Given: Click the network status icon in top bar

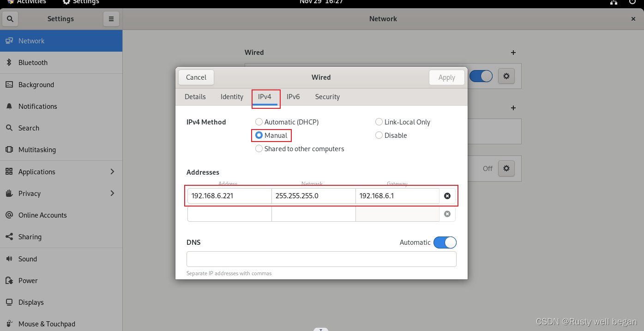Looking at the screenshot, I should (614, 2).
